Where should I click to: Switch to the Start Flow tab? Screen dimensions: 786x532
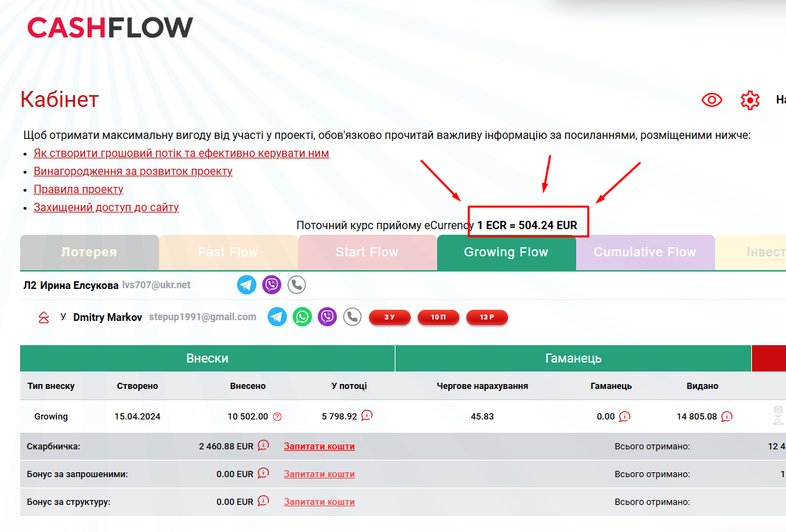(367, 253)
